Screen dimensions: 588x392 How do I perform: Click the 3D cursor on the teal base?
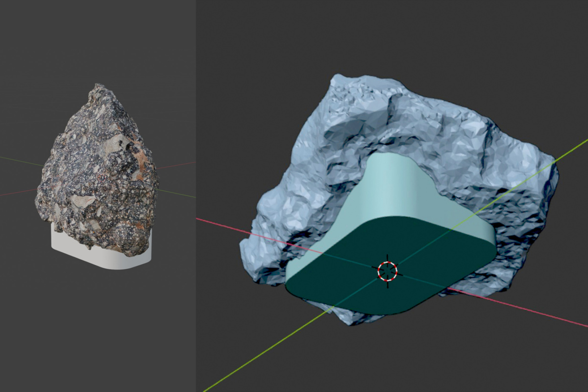coord(387,271)
